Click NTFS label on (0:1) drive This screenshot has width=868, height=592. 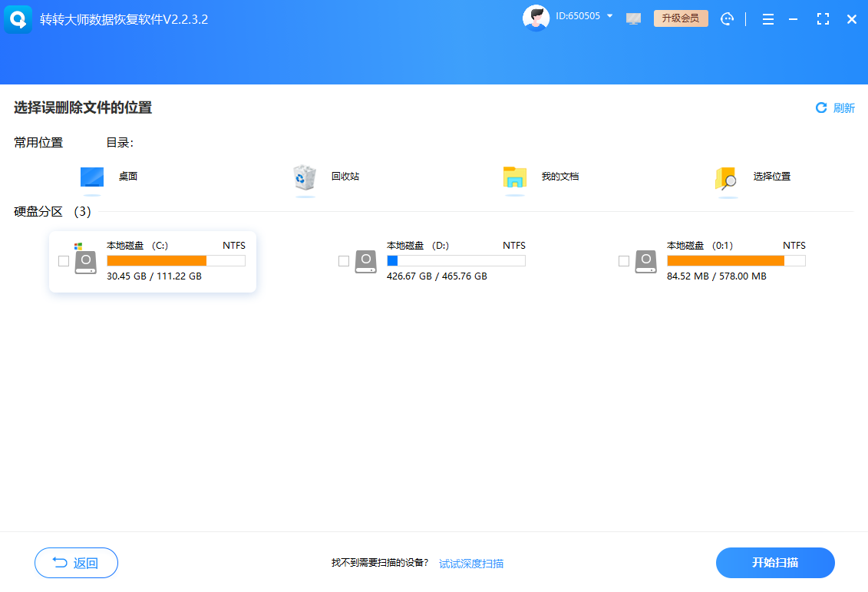tap(794, 246)
